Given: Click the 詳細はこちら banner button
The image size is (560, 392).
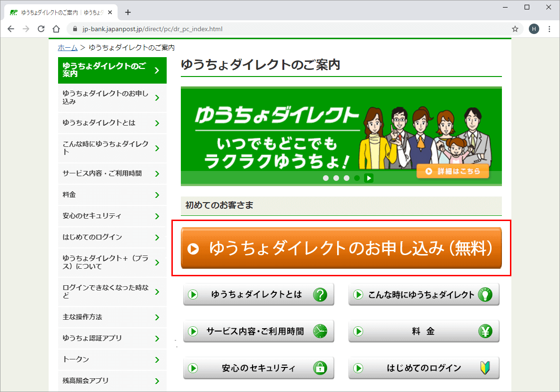Looking at the screenshot, I should pyautogui.click(x=453, y=171).
